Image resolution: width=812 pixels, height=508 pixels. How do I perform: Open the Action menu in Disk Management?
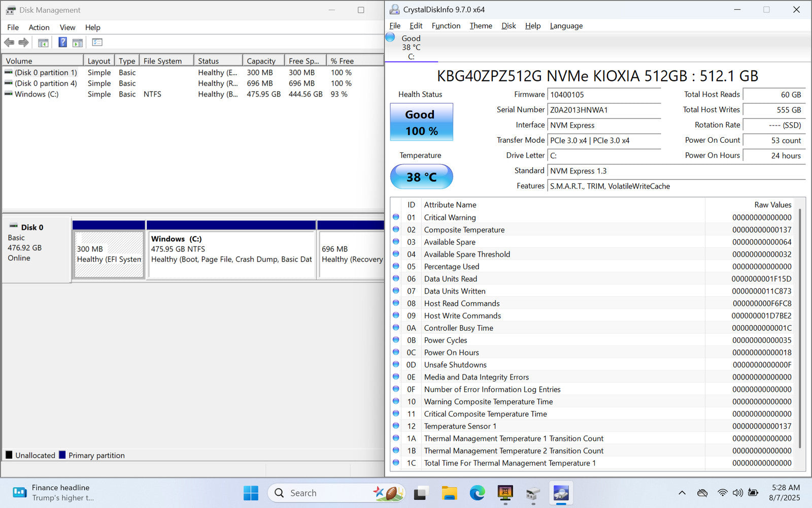coord(39,27)
